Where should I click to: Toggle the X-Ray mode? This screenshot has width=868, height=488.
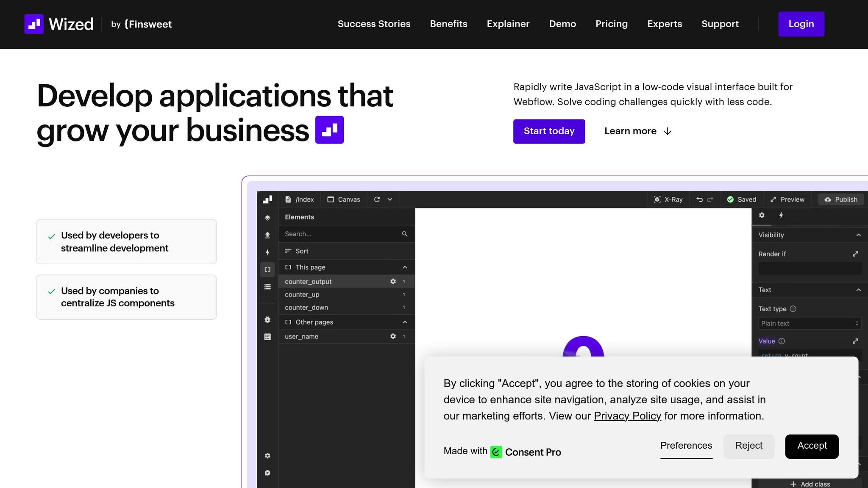tap(668, 200)
